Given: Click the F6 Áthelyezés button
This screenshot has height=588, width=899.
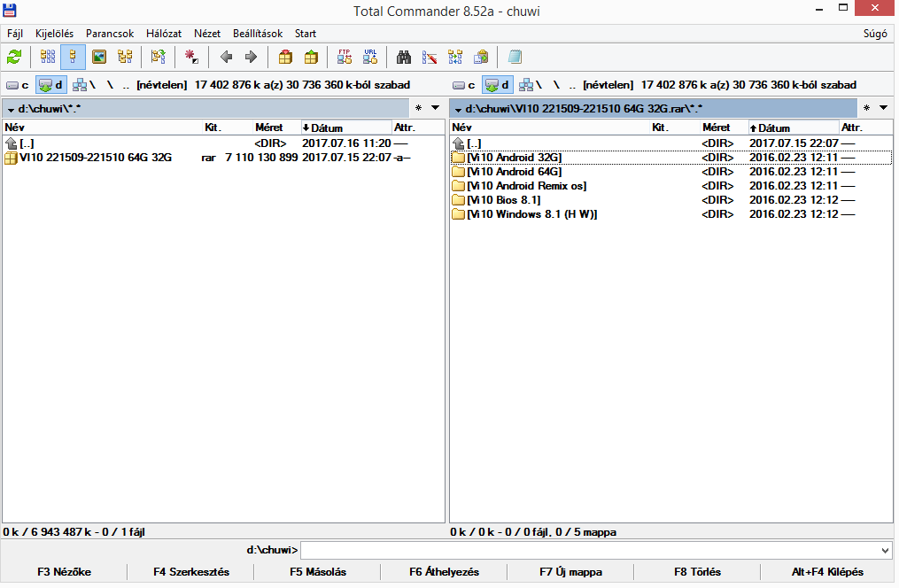Looking at the screenshot, I should 445,572.
